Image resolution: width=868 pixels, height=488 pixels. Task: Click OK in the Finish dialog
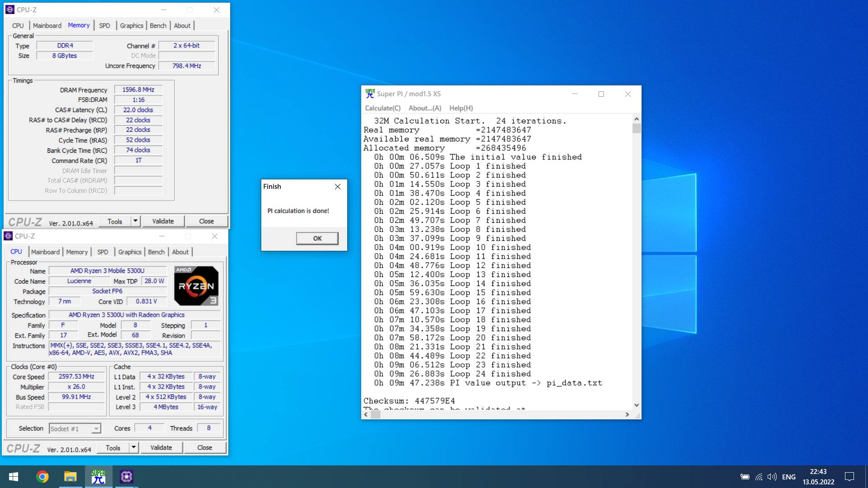pyautogui.click(x=317, y=238)
